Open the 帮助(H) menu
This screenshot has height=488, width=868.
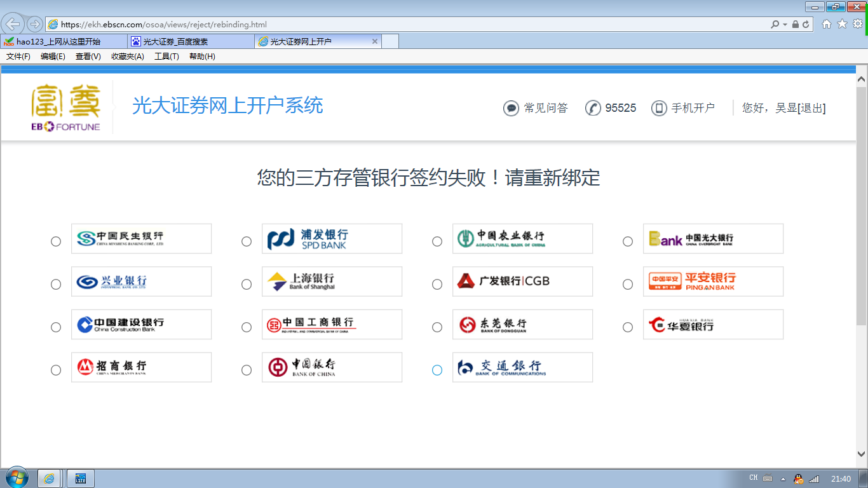pos(202,57)
